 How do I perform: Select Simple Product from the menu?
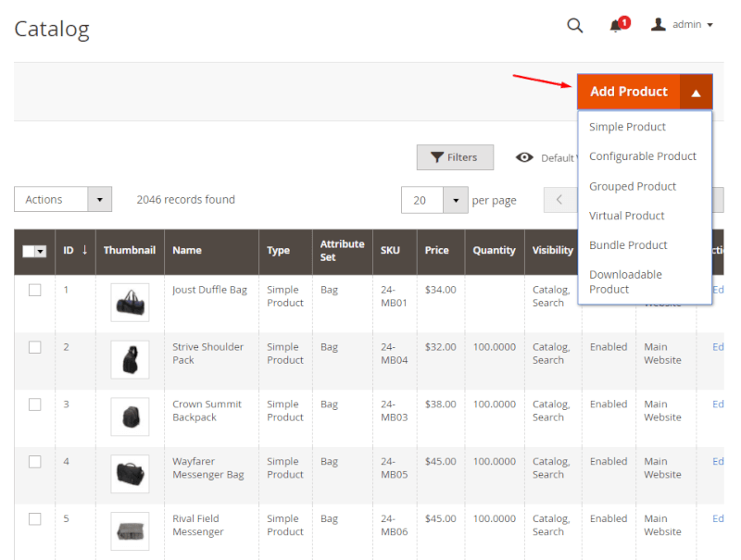pos(627,127)
